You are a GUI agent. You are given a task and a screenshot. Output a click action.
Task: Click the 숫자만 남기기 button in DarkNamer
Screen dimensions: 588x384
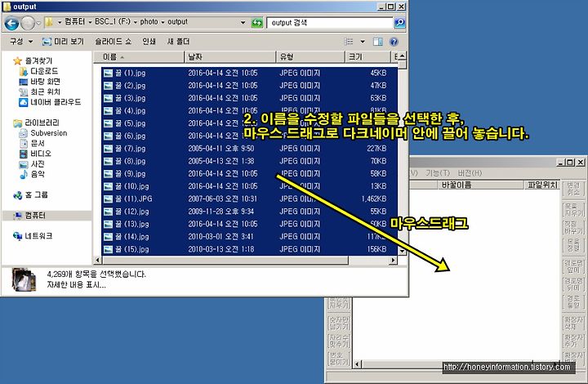(339, 323)
